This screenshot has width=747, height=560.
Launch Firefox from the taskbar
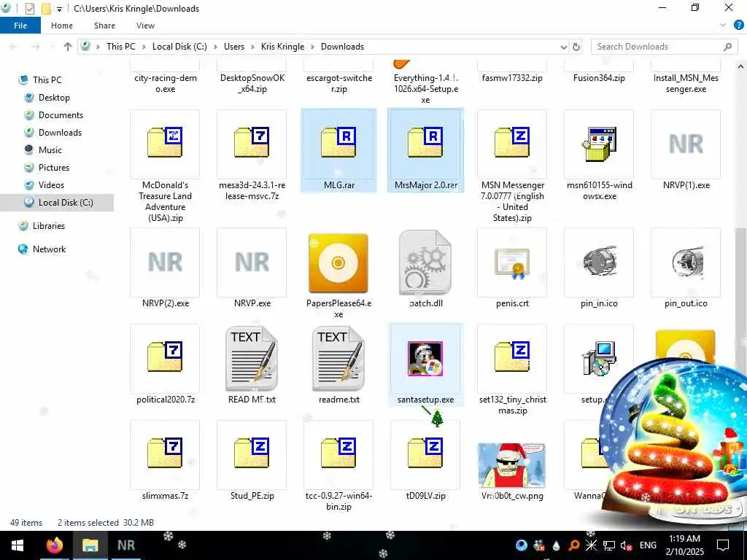click(55, 545)
